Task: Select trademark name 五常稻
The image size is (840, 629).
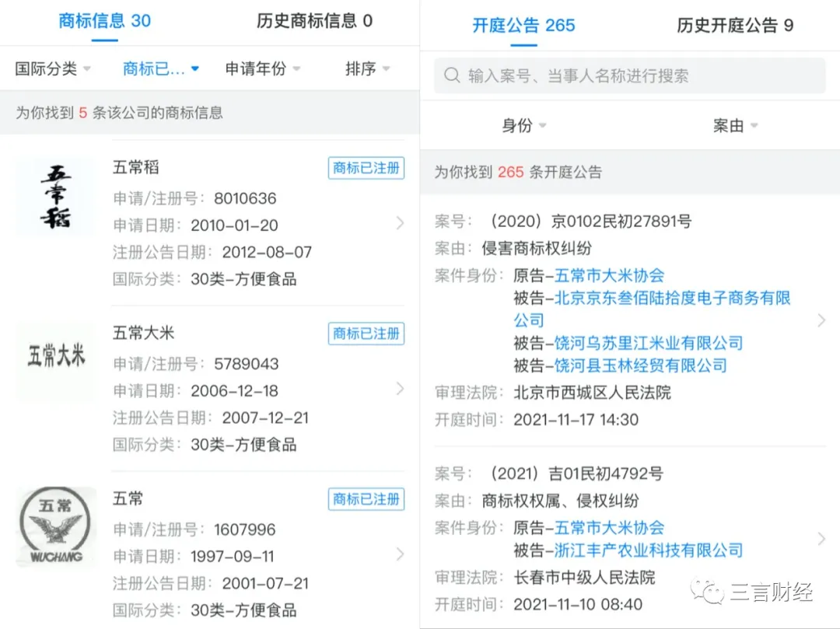Action: pyautogui.click(x=136, y=168)
